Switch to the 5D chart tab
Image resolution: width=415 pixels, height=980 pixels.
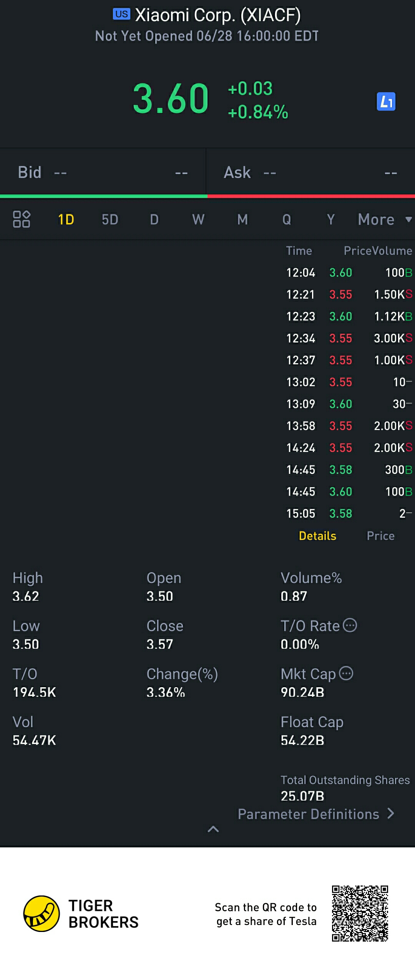[x=110, y=219]
